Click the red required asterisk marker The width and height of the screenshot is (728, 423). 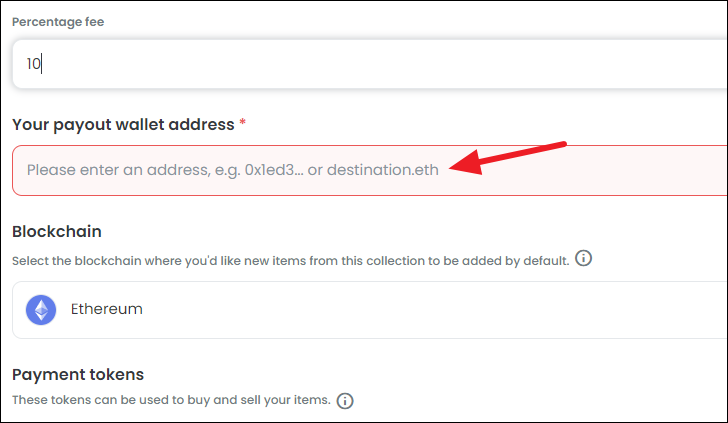tap(242, 123)
